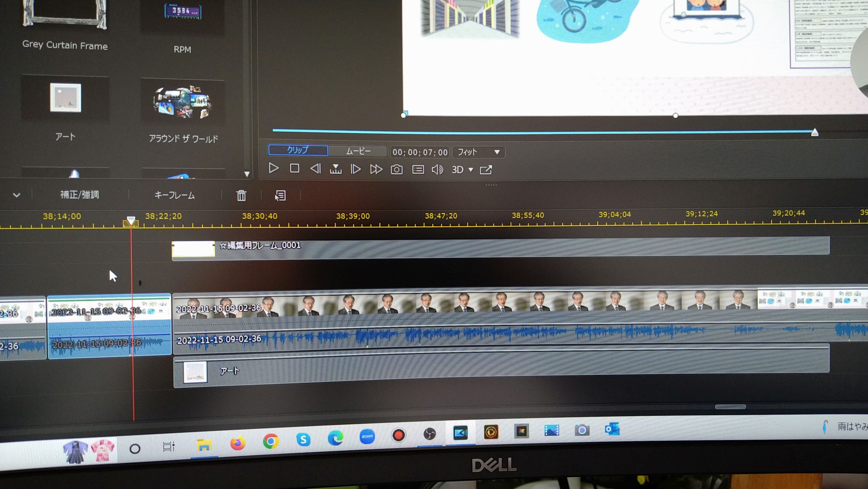
Task: Click the bottom-left resize handle of preview
Action: (x=403, y=115)
